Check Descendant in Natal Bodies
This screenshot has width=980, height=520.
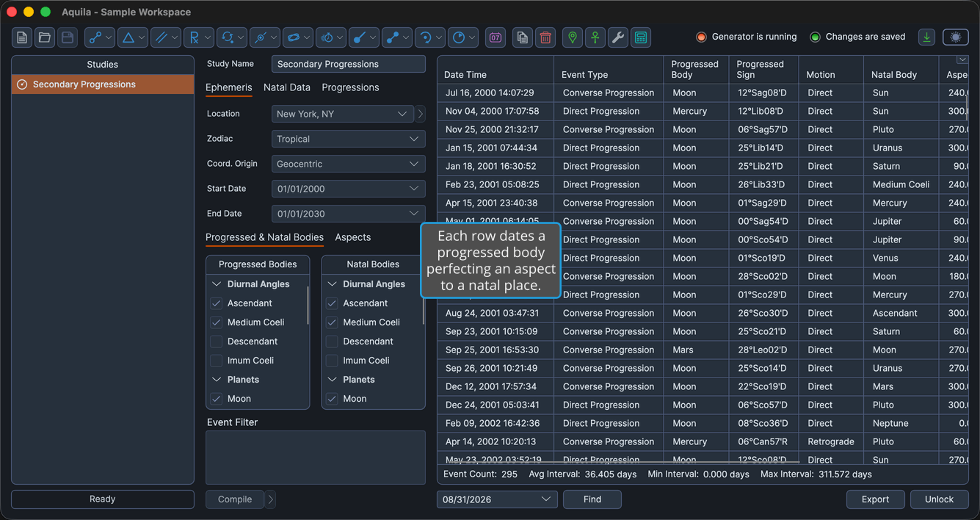[x=332, y=342]
